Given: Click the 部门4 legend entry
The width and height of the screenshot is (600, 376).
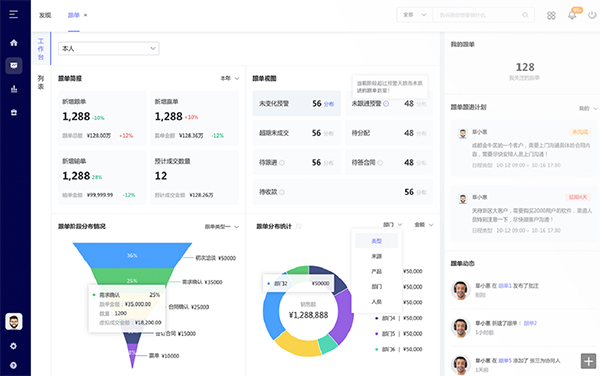Looking at the screenshot, I should tap(398, 318).
